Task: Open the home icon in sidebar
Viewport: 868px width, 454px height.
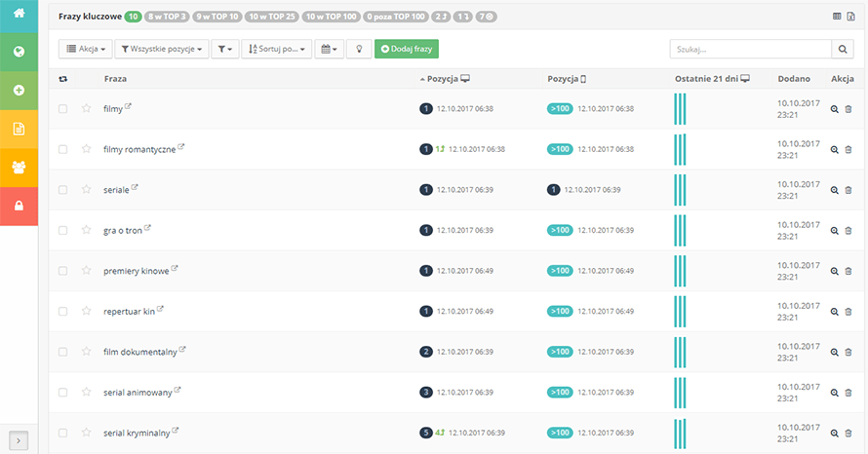Action: (x=19, y=14)
